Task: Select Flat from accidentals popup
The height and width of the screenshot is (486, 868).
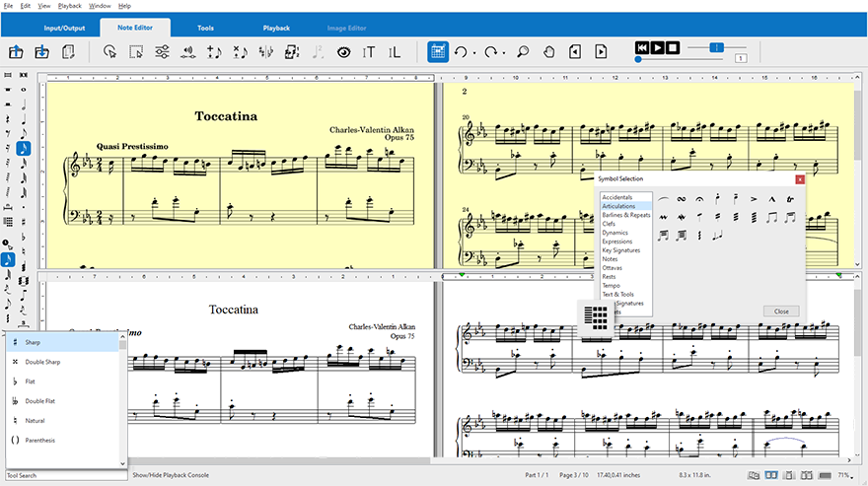Action: tap(62, 382)
